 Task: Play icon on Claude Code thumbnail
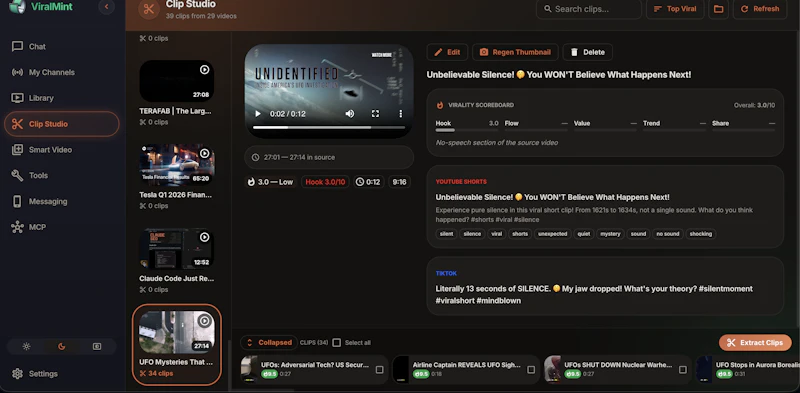coord(205,237)
